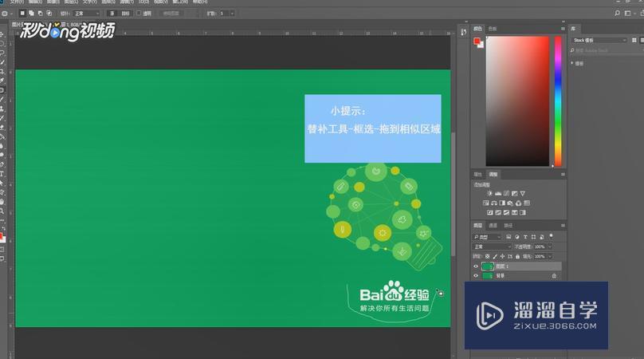Select the 库 libraries tab
This screenshot has width=644, height=359.
[573, 29]
